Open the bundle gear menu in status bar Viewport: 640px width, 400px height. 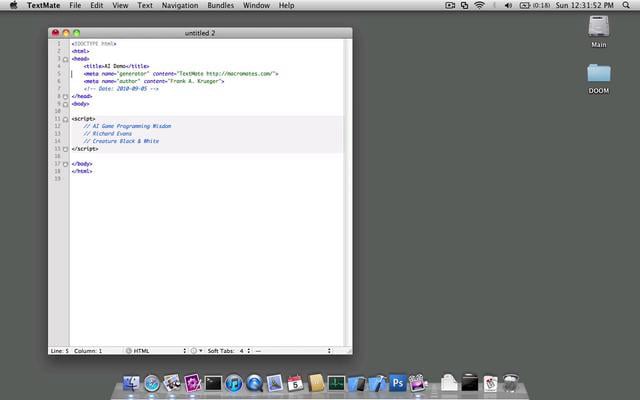196,351
